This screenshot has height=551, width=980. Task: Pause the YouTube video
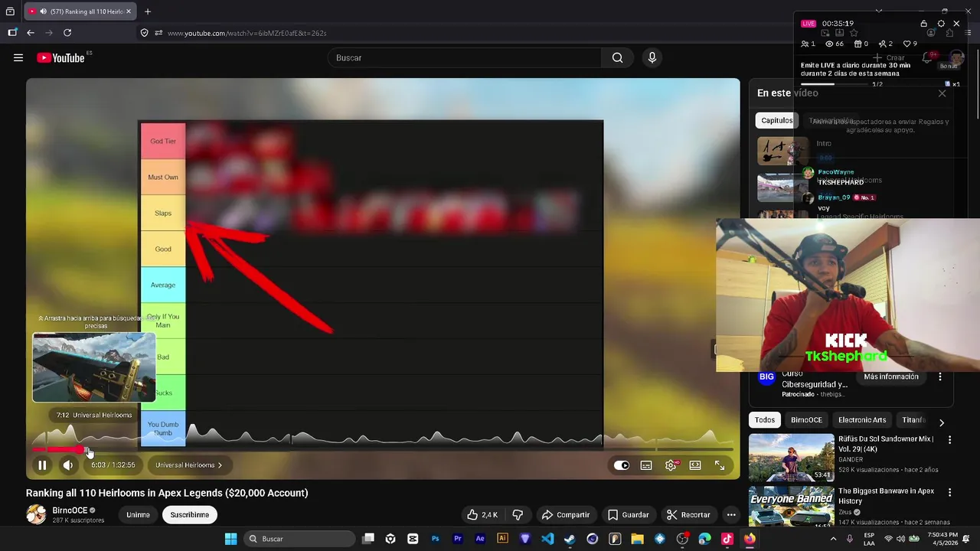pos(42,465)
